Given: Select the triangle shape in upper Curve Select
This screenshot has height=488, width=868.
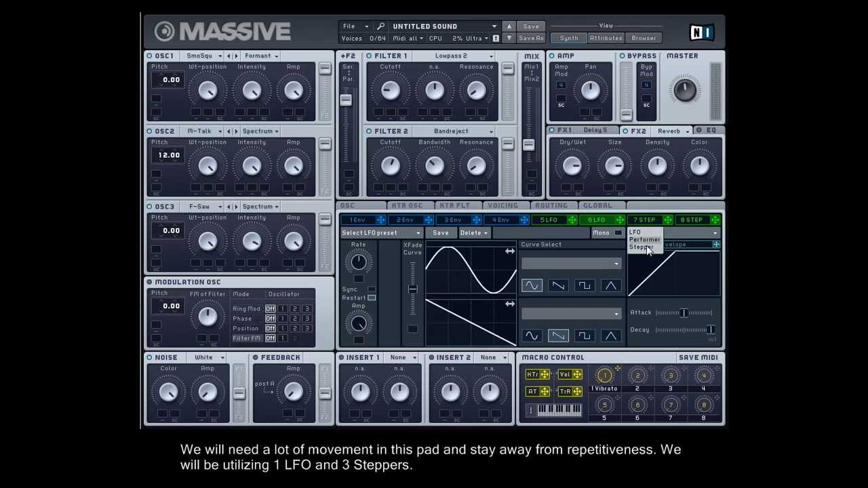Looking at the screenshot, I should tap(611, 285).
